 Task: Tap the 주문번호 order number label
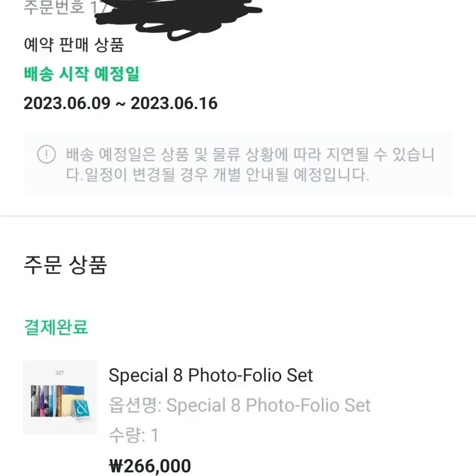54,7
